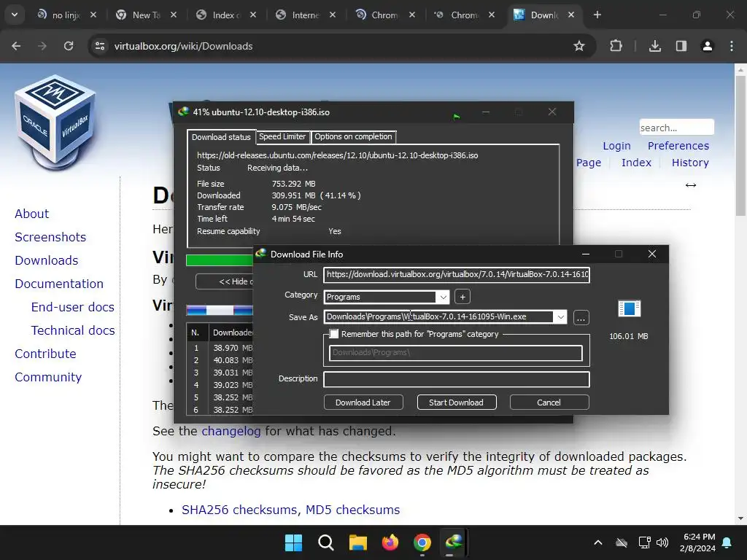747x560 pixels.
Task: Open the Documentation sidebar link
Action: pyautogui.click(x=59, y=284)
